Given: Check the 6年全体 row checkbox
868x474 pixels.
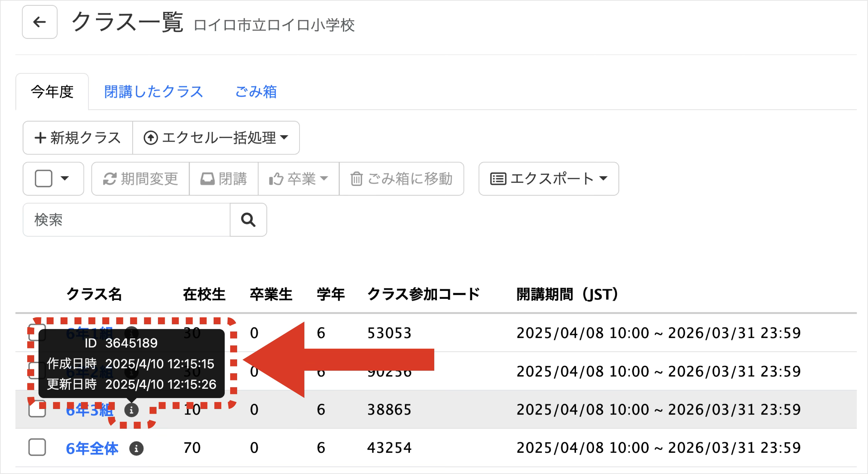Looking at the screenshot, I should tap(37, 447).
